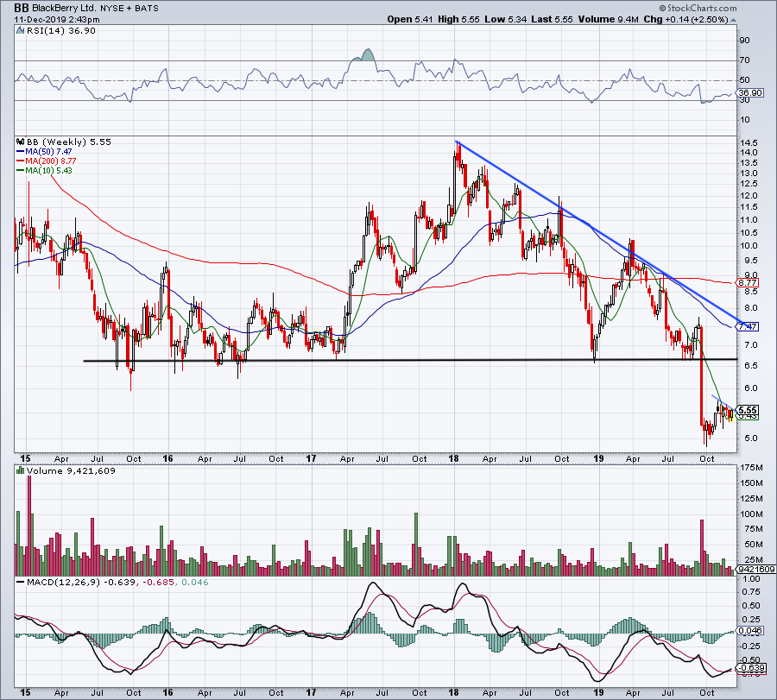
Task: Click the blue 7.47 price tag on right axis
Action: click(x=748, y=326)
